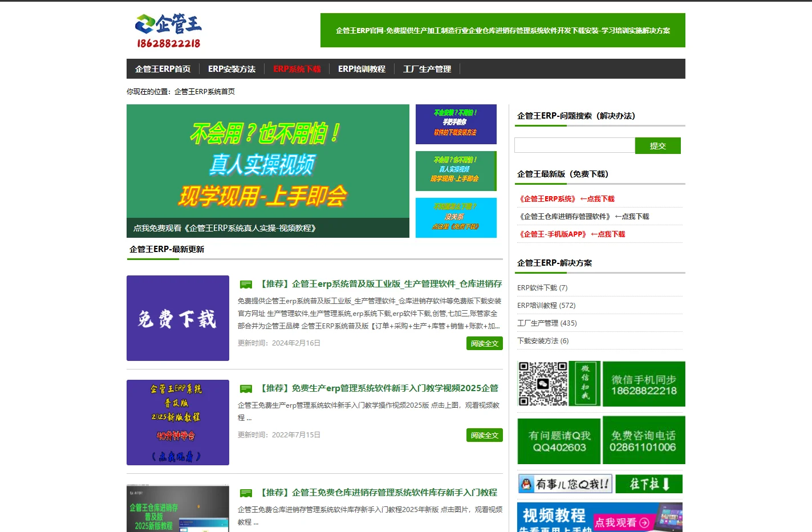
Task: Open the green header banner about 企管王ERP官网
Action: (x=502, y=30)
